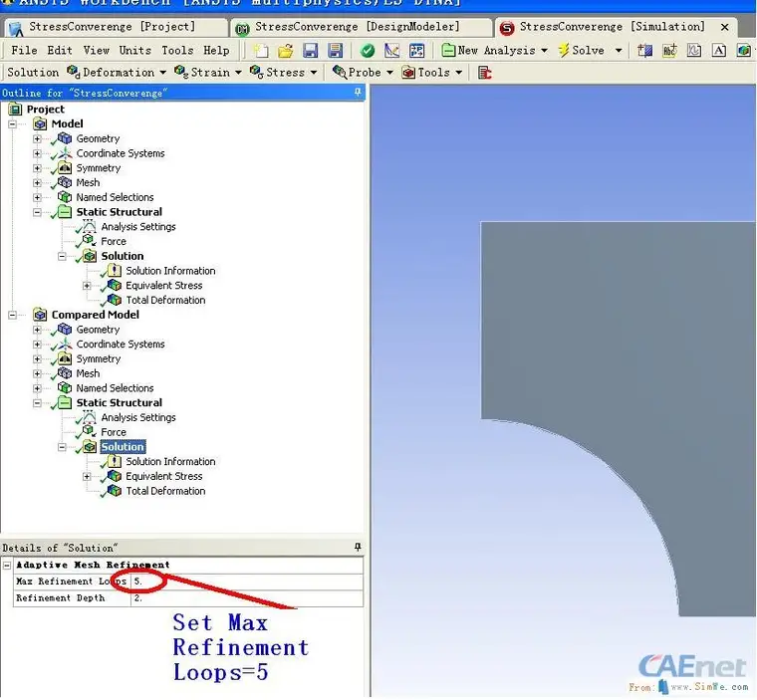
Task: Open the Help menu
Action: (x=216, y=50)
